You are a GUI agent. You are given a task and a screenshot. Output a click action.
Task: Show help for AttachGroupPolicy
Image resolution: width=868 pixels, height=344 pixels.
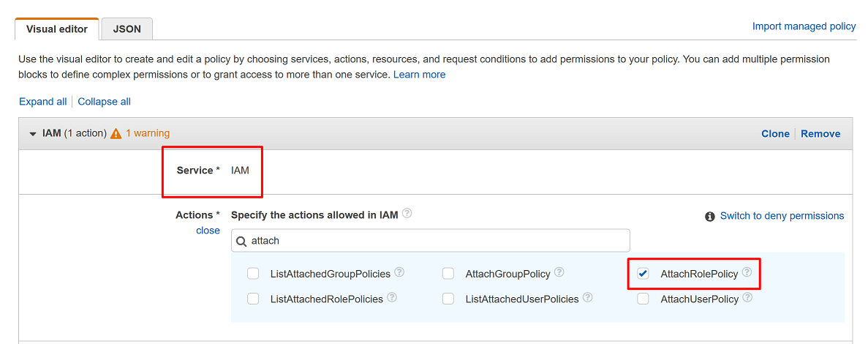click(x=559, y=272)
